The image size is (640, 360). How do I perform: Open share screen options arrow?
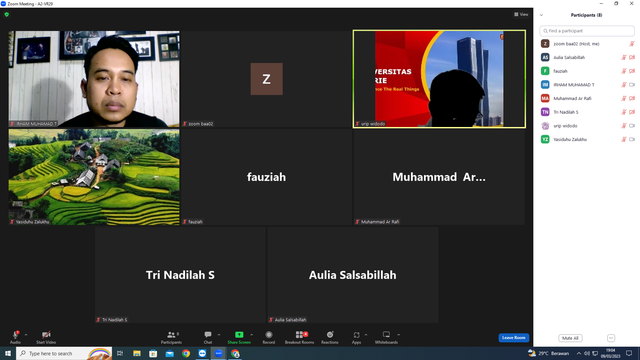click(x=251, y=335)
